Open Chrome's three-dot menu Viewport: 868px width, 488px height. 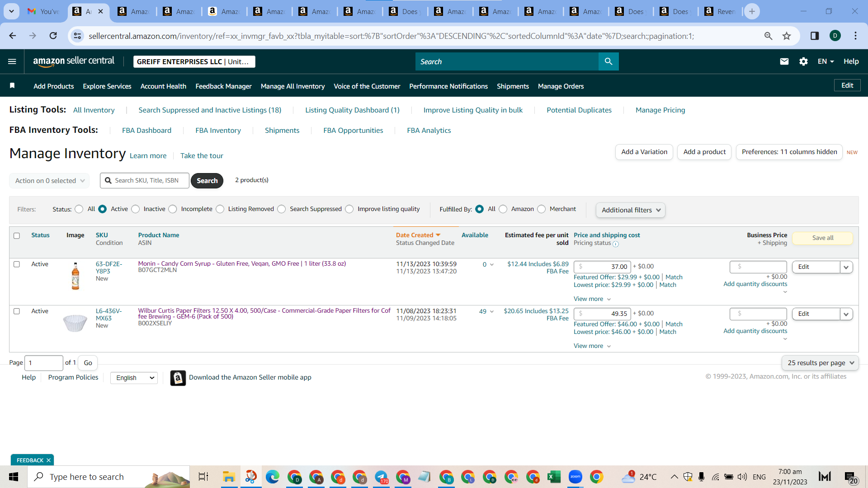855,36
